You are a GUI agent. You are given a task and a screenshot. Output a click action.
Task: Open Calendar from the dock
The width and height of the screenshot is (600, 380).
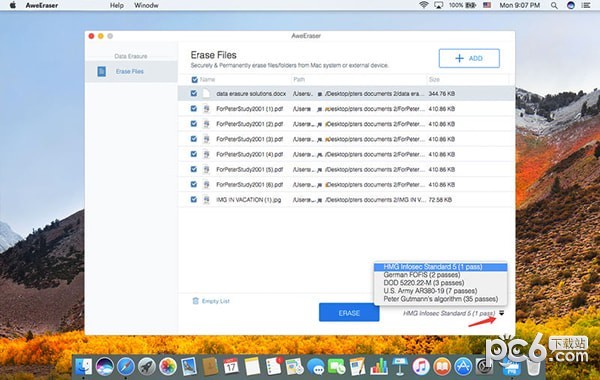231,367
